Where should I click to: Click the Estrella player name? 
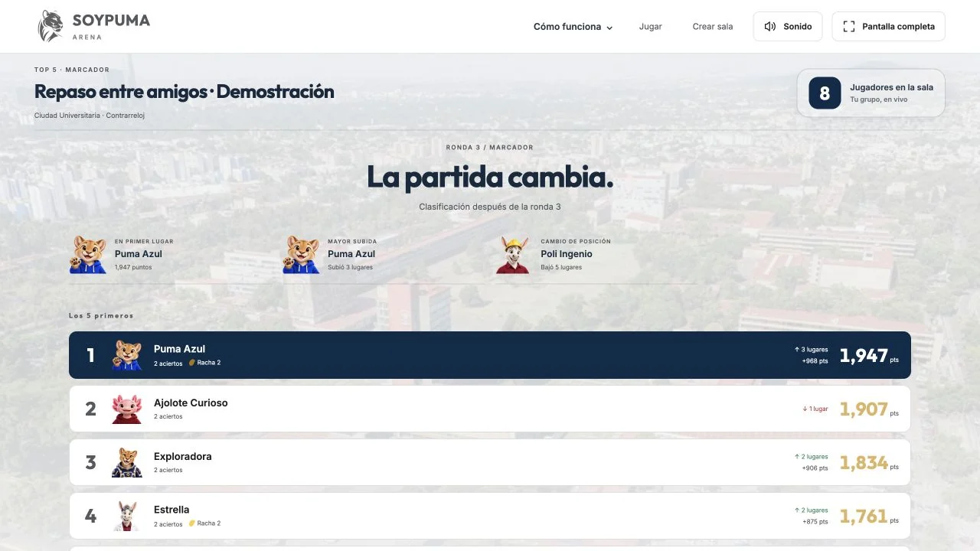[x=171, y=510]
